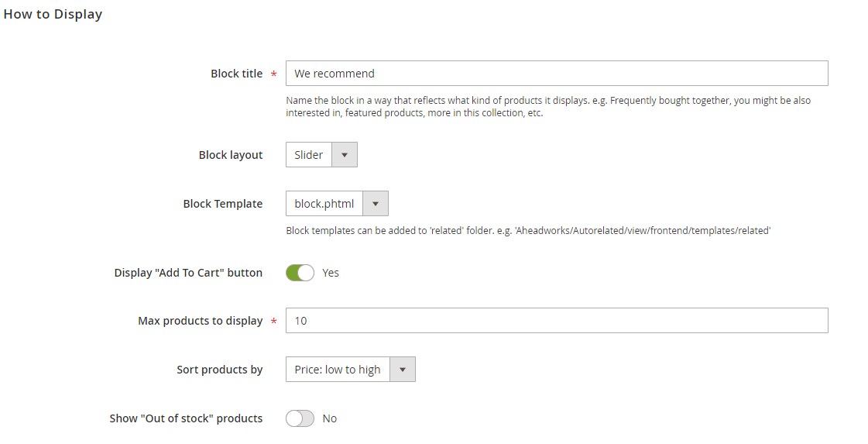Screen dimensions: 868x444
Task: Click the Display "Add To Cart" button label
Action: tap(188, 273)
